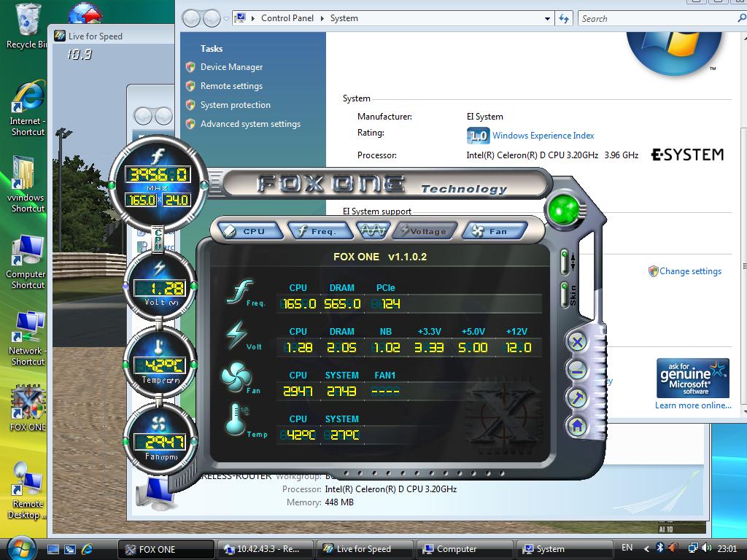747x560 pixels.
Task: Open System protection from Tasks
Action: click(x=236, y=105)
